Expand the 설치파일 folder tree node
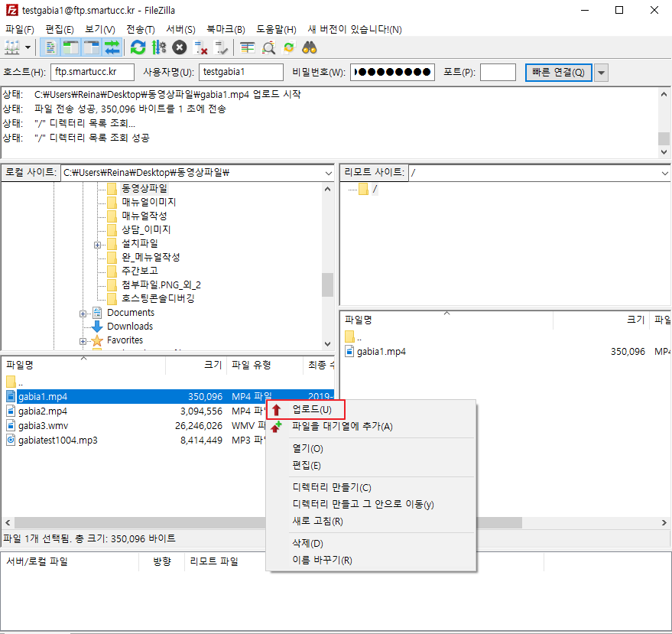The height and width of the screenshot is (634, 672). click(97, 245)
